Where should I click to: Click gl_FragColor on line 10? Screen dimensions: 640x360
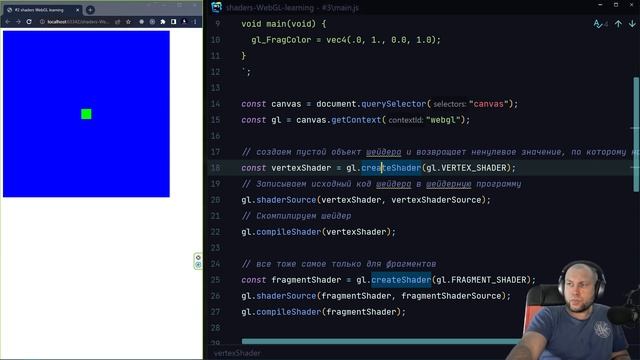tap(281, 40)
